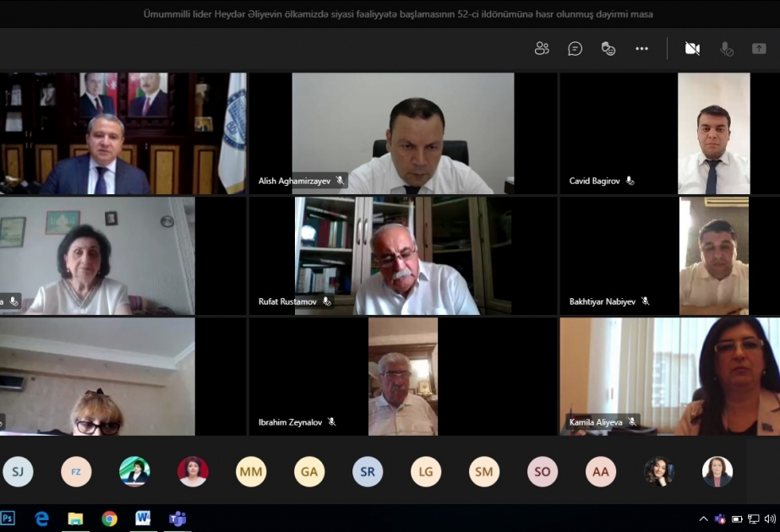Open File Explorer from the taskbar
This screenshot has width=780, height=532.
tap(75, 518)
